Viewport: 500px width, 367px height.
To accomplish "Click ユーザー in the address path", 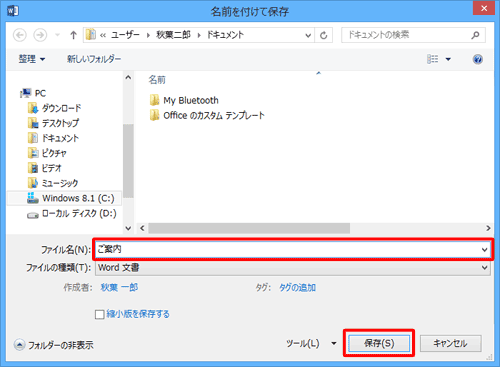I will click(125, 35).
